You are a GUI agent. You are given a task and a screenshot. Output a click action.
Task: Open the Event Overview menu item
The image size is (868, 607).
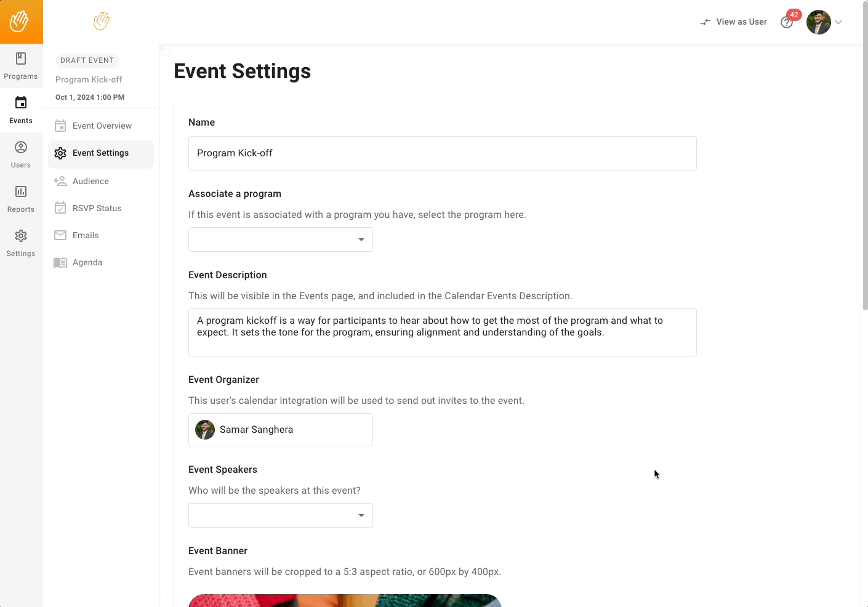click(x=101, y=126)
